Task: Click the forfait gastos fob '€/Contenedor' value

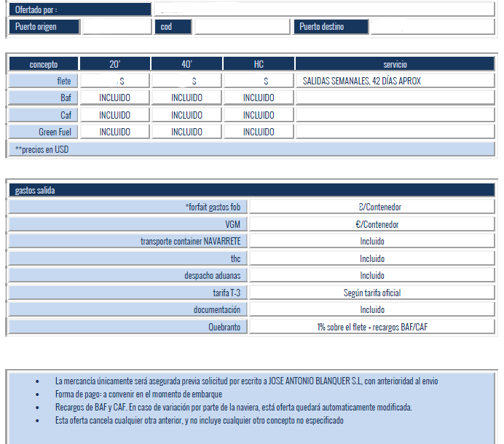Action: pos(372,207)
